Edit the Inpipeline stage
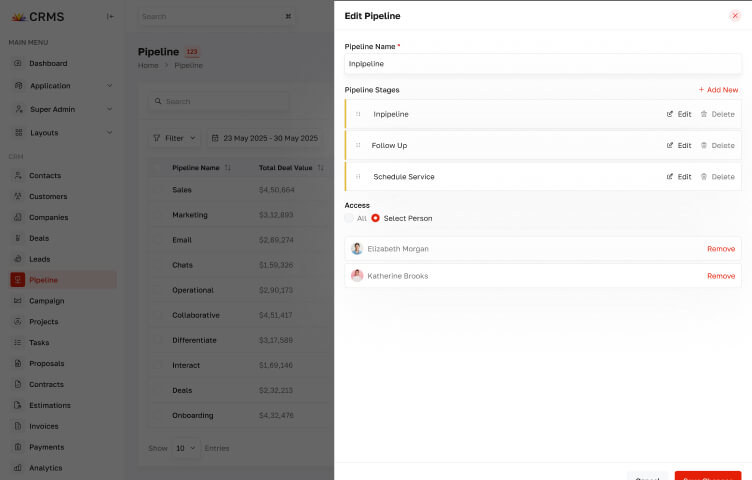Image resolution: width=752 pixels, height=480 pixels. (679, 114)
